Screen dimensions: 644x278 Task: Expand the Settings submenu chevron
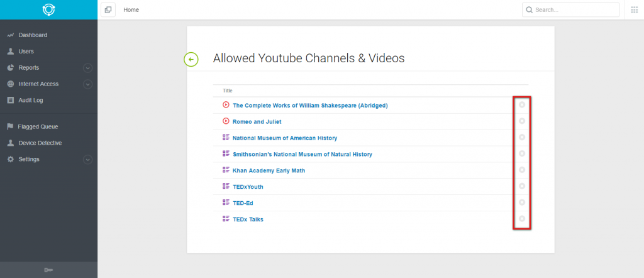coord(87,159)
